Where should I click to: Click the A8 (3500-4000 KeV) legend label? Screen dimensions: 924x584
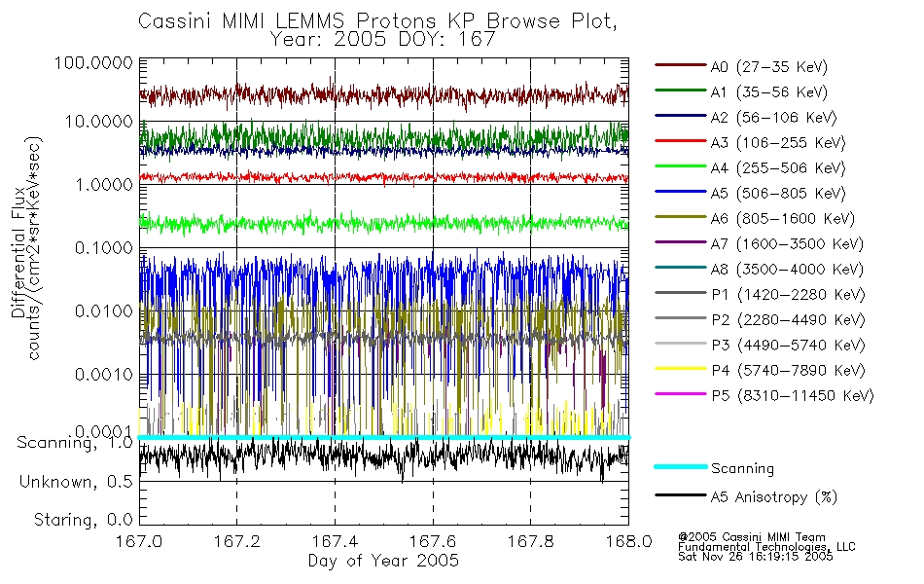pyautogui.click(x=787, y=270)
